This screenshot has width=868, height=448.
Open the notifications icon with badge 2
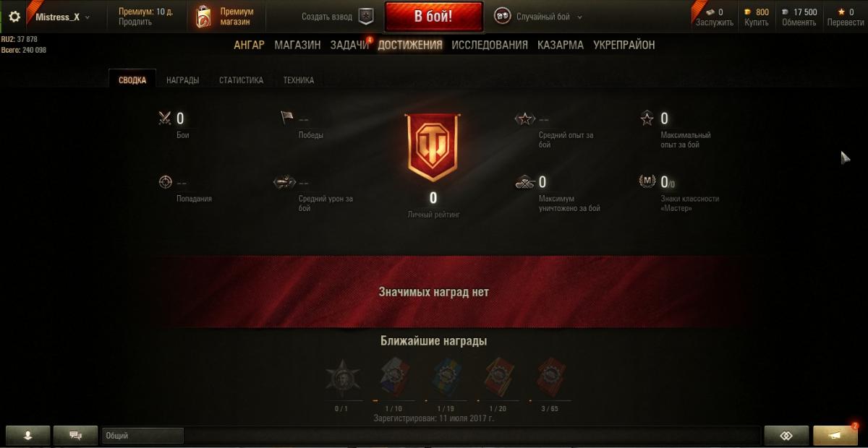tap(835, 436)
